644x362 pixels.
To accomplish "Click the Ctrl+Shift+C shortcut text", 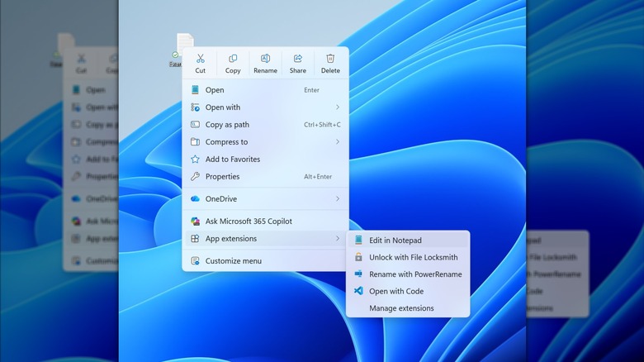I will pyautogui.click(x=322, y=125).
